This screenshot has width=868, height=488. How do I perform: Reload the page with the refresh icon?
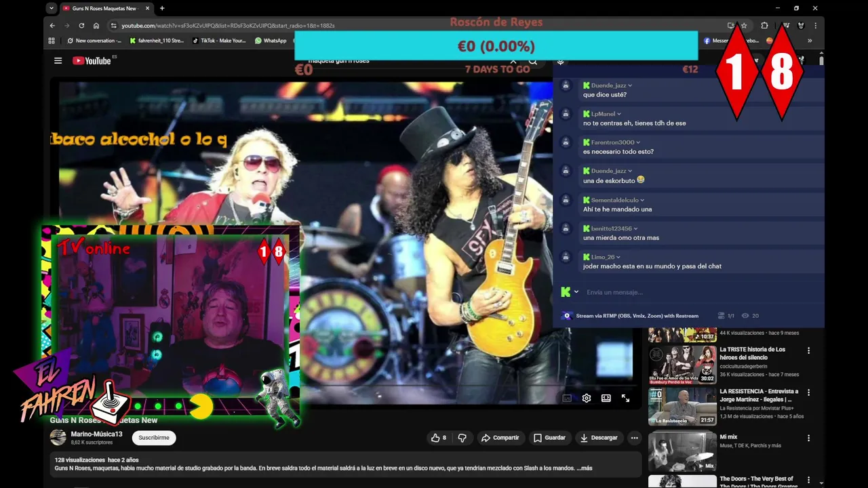pyautogui.click(x=81, y=26)
